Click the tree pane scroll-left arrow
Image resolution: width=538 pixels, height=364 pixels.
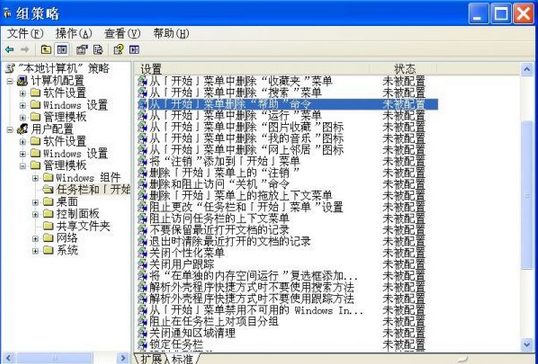(x=9, y=358)
